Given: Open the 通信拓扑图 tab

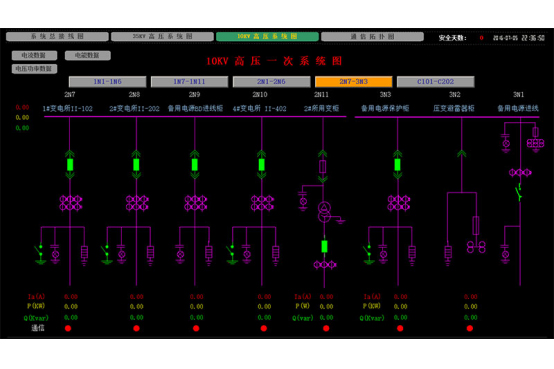Looking at the screenshot, I should click(372, 36).
